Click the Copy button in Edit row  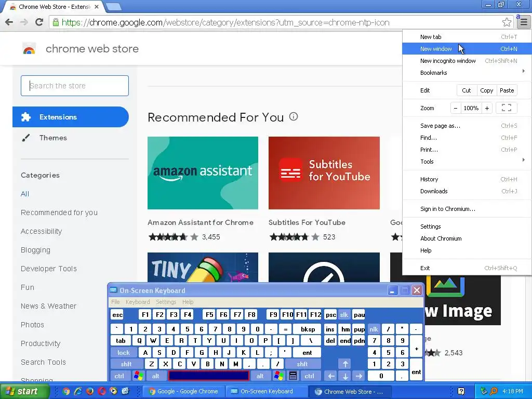click(x=486, y=90)
